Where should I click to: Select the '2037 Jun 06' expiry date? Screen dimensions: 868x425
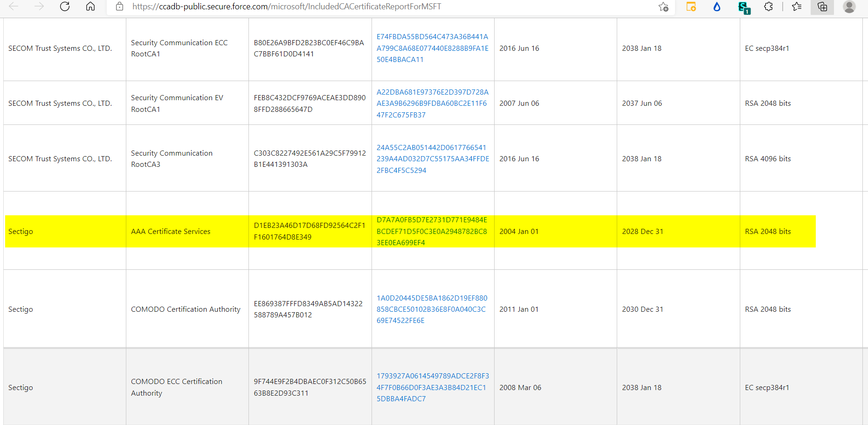pos(642,103)
